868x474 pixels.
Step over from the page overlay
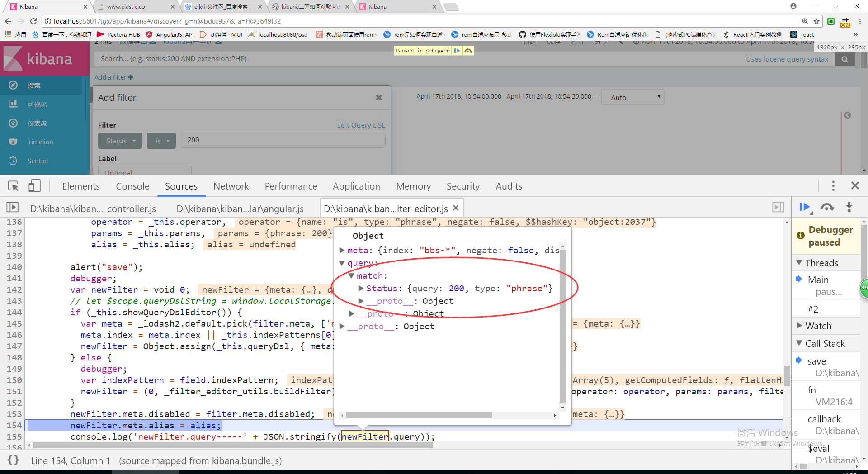(468, 51)
